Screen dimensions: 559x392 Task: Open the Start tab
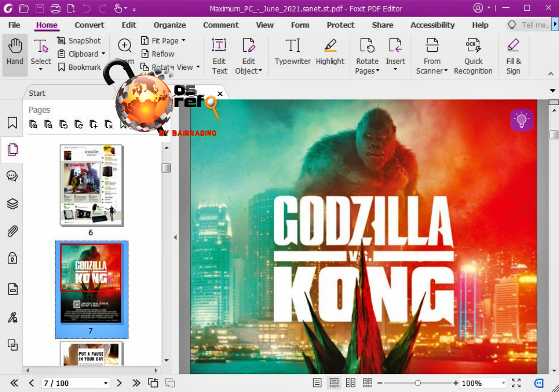click(x=37, y=93)
